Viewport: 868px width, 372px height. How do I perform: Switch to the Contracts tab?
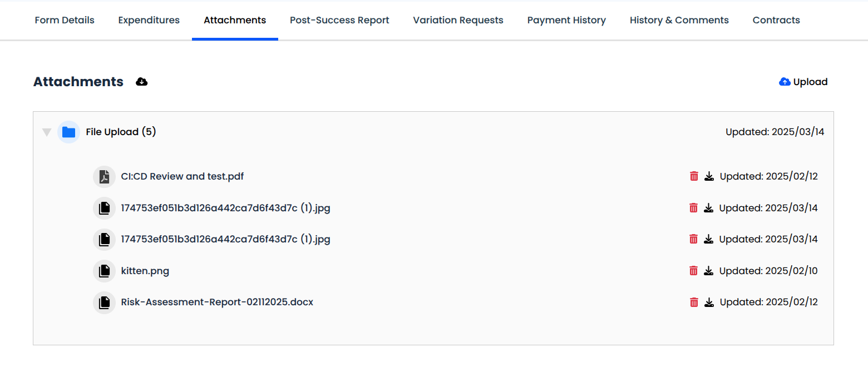pyautogui.click(x=776, y=20)
